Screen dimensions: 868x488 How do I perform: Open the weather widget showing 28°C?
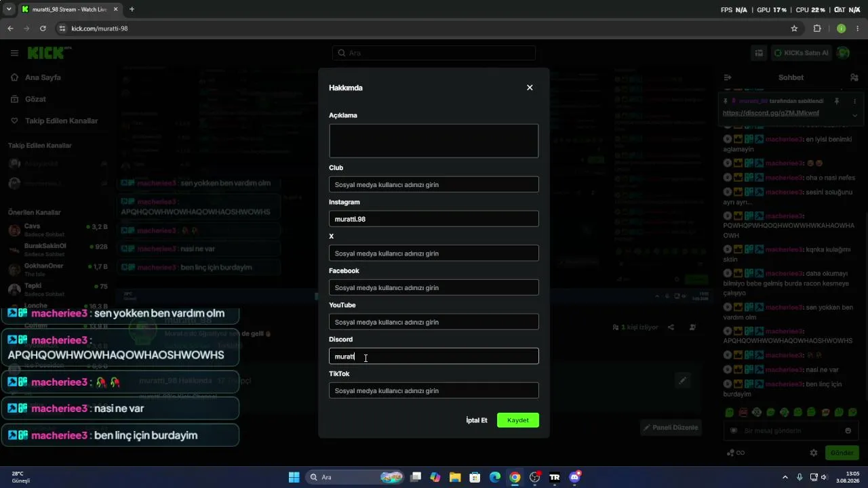[20, 477]
